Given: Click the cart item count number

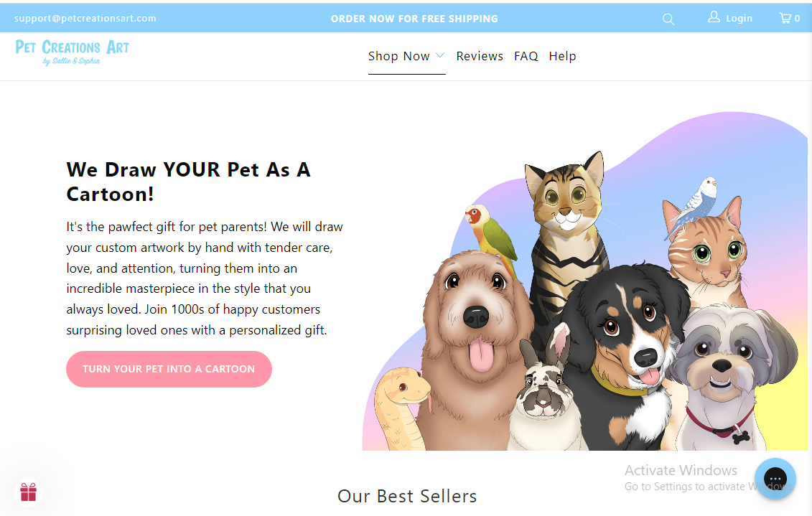Looking at the screenshot, I should click(x=797, y=19).
